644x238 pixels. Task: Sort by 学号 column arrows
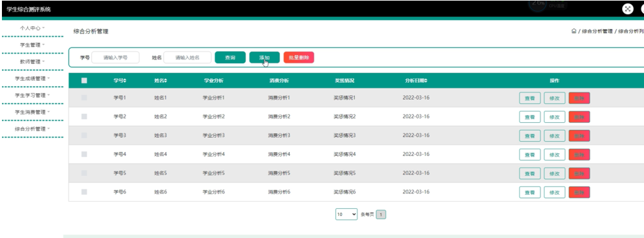tap(125, 81)
